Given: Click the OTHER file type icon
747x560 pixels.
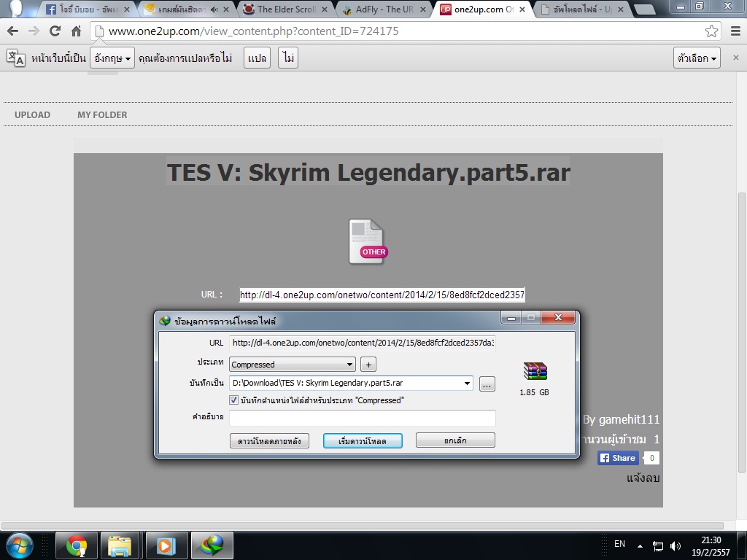Looking at the screenshot, I should pyautogui.click(x=368, y=241).
